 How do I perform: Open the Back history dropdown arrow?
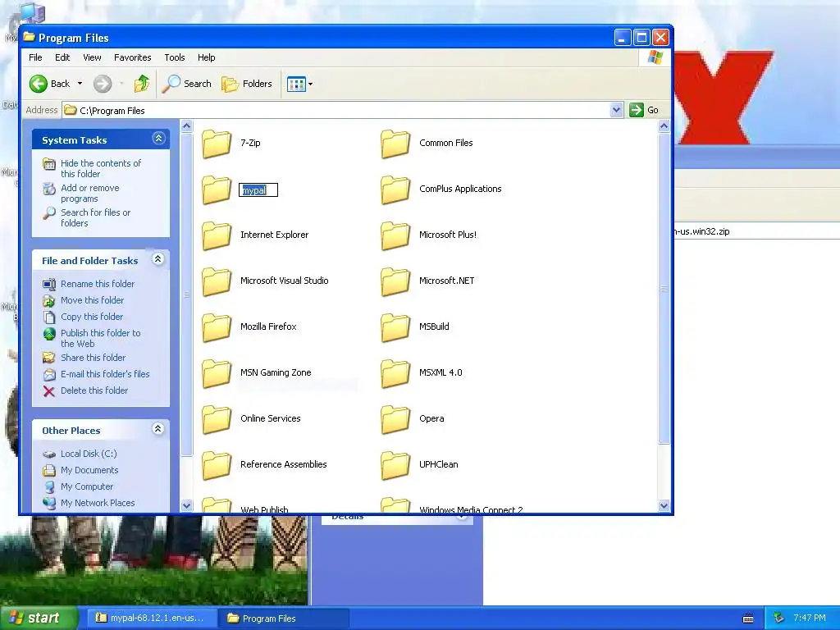pyautogui.click(x=80, y=84)
